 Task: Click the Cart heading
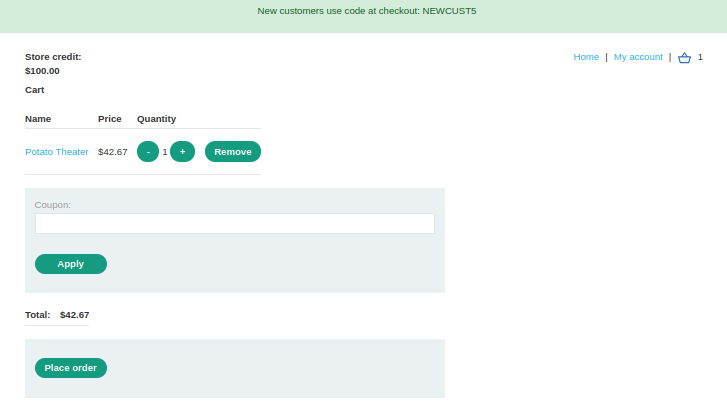coord(35,90)
